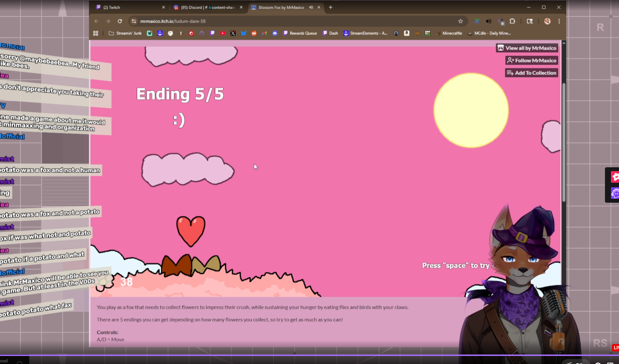
Task: Open the Amazon bookmark icon
Action: pos(407,33)
